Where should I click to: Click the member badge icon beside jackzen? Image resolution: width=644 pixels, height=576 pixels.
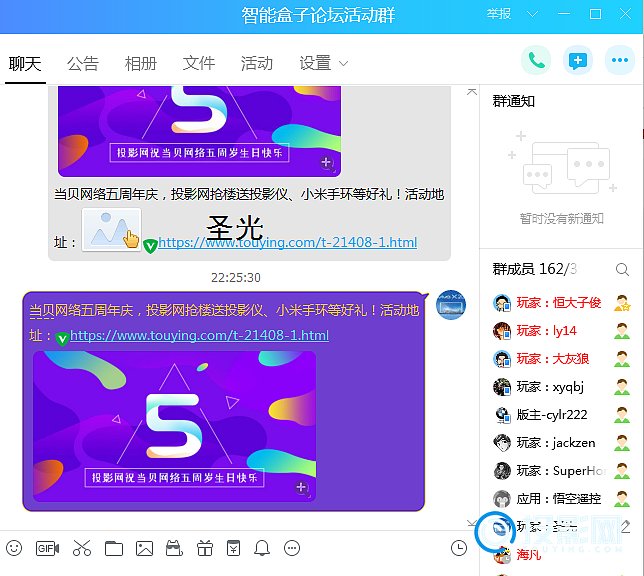tap(622, 442)
